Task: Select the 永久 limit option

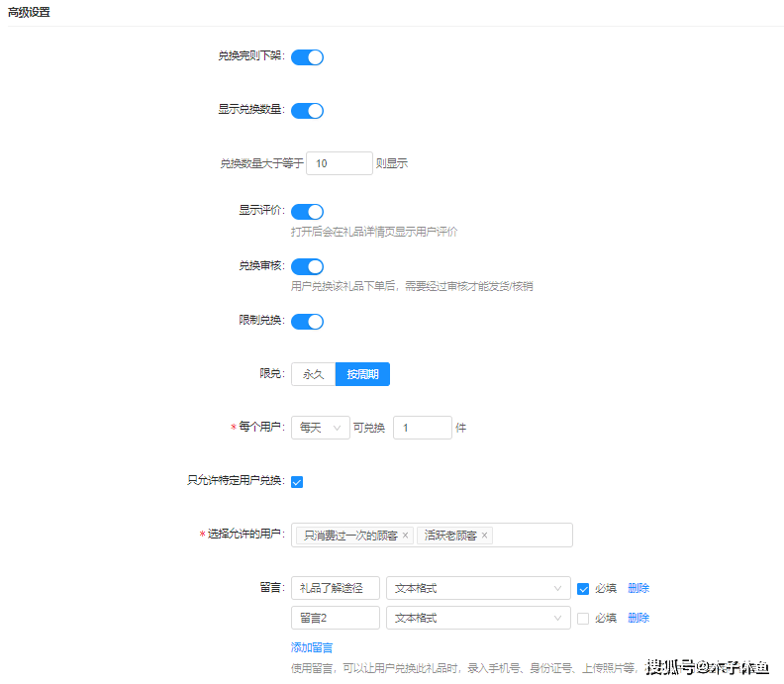Action: 314,374
